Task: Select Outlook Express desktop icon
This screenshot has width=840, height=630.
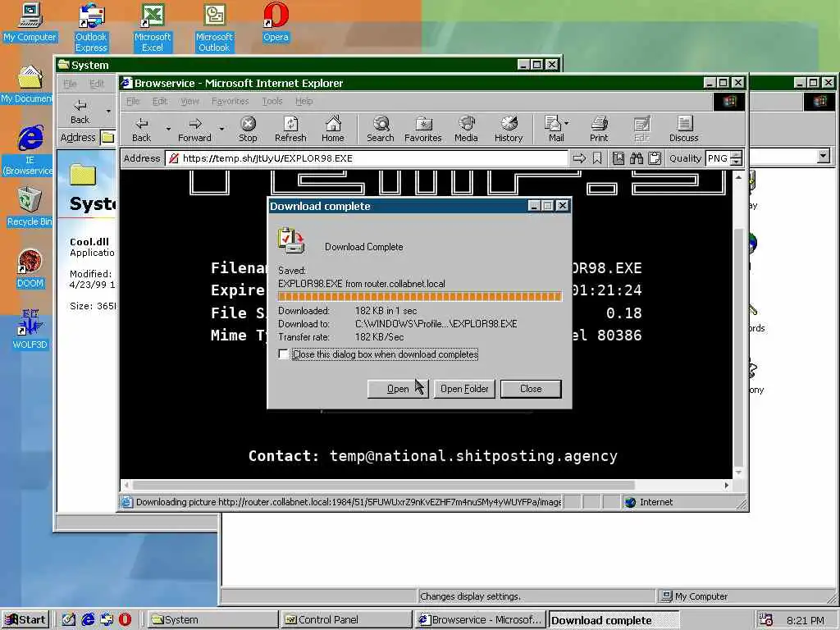Action: (91, 28)
